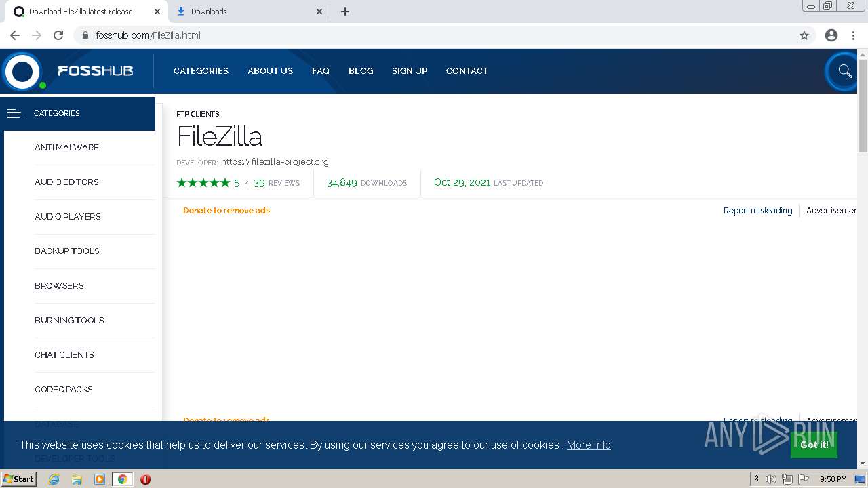Viewport: 868px width, 488px height.
Task: Click the red Opera icon in taskbar
Action: pyautogui.click(x=145, y=479)
